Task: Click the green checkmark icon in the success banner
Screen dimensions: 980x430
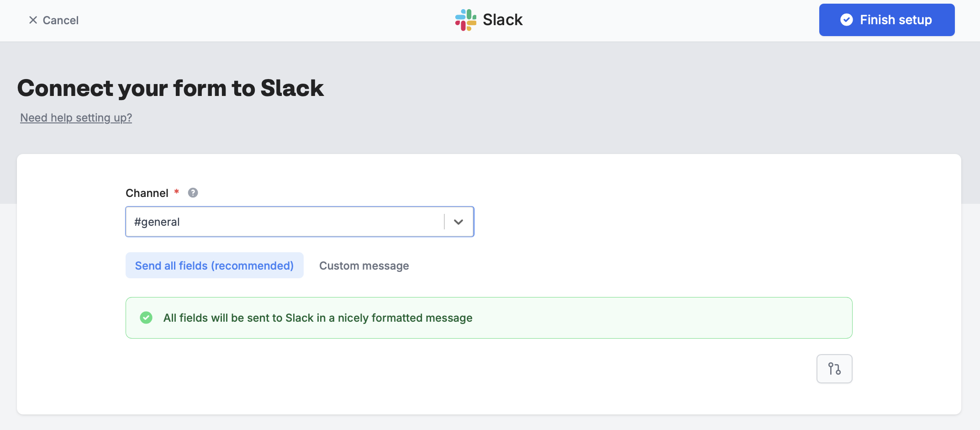Action: 146,318
